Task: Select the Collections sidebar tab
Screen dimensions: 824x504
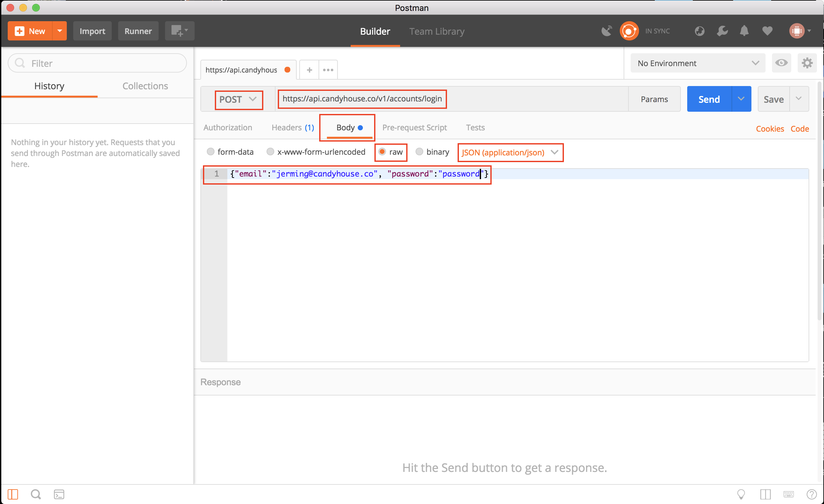Action: (145, 86)
